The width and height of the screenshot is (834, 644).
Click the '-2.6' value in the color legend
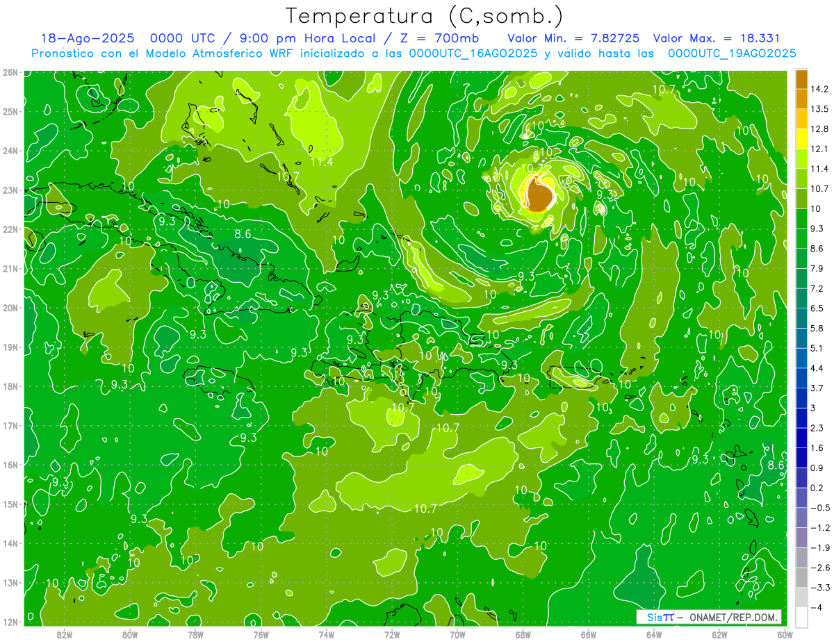tap(821, 568)
